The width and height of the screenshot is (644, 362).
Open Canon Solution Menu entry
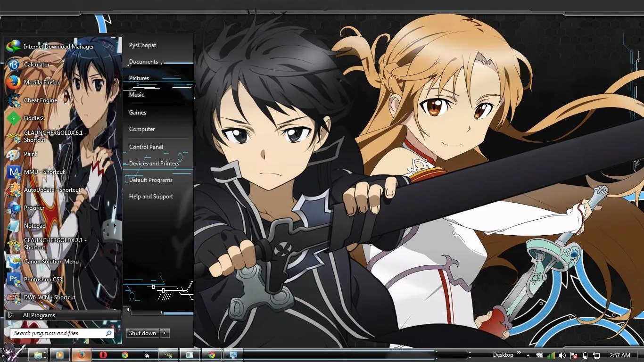click(63, 262)
